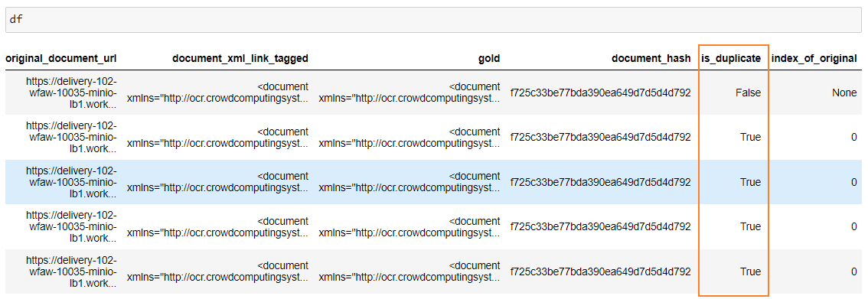
Task: Select the document_xml_link_tagged column header
Action: click(240, 59)
